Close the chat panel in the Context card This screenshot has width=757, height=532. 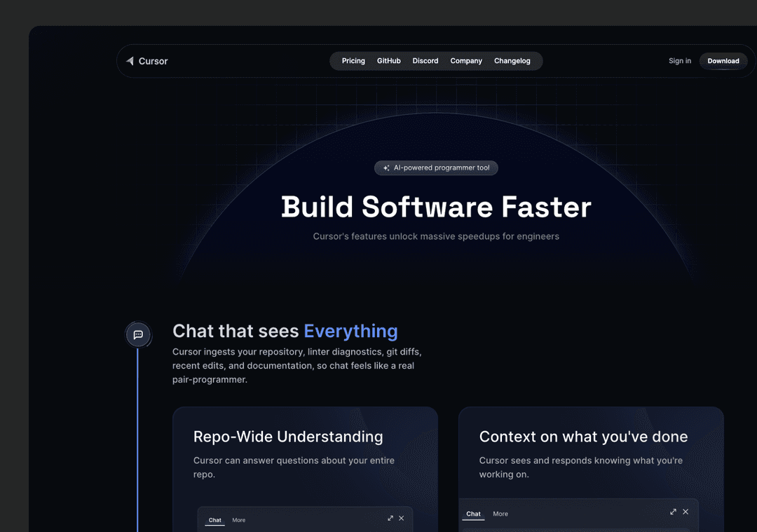click(686, 512)
